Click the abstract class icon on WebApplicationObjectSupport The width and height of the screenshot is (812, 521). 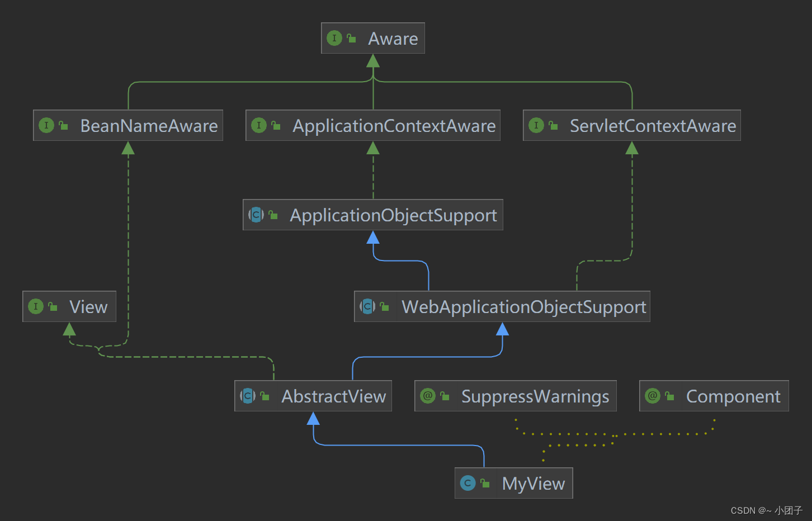(x=367, y=306)
